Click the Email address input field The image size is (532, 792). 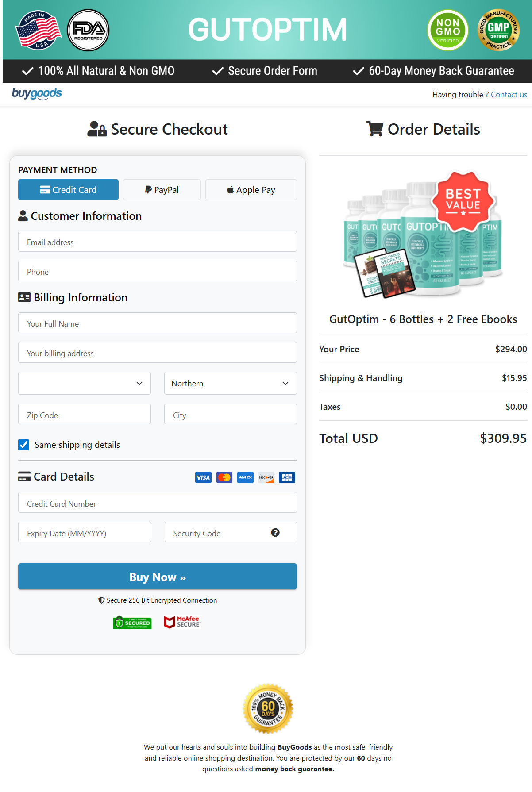pyautogui.click(x=157, y=242)
